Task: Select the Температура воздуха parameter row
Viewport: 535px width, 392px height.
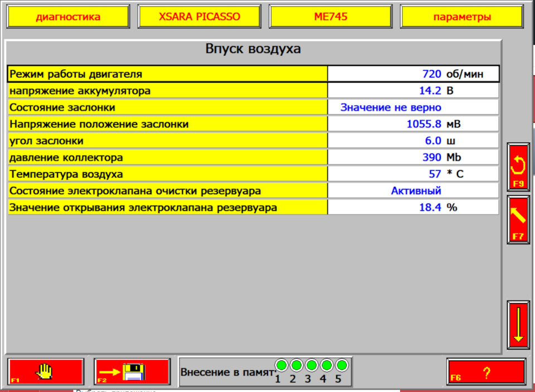Action: pos(167,173)
